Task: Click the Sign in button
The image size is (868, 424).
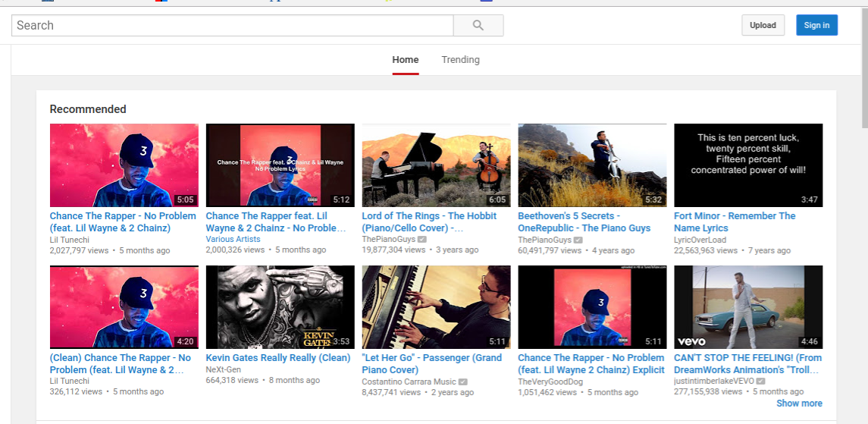Action: point(816,26)
